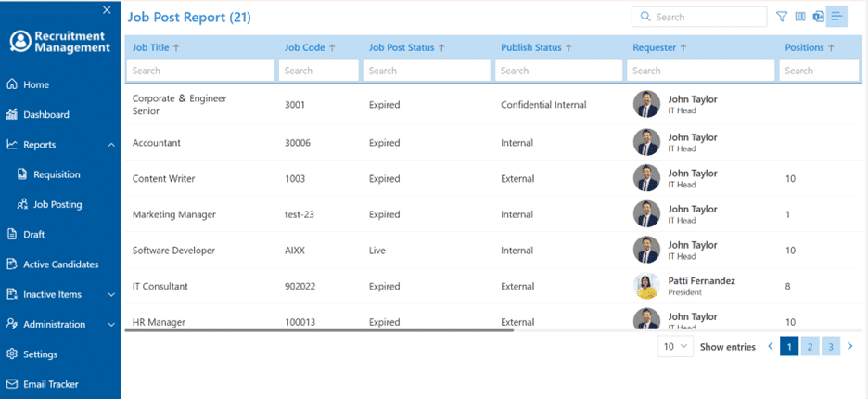
Task: Collapse the Reports menu section
Action: 111,145
